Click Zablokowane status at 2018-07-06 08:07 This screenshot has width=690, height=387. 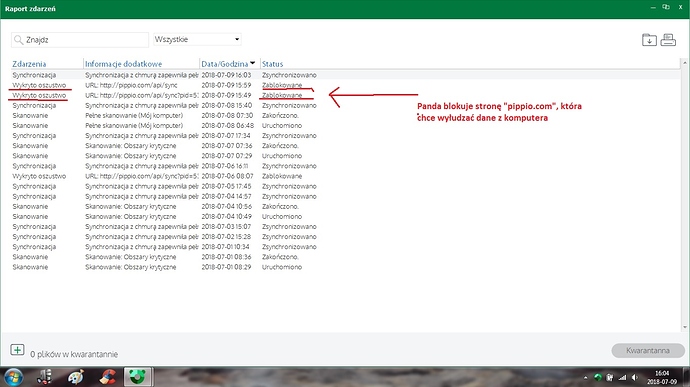(282, 176)
